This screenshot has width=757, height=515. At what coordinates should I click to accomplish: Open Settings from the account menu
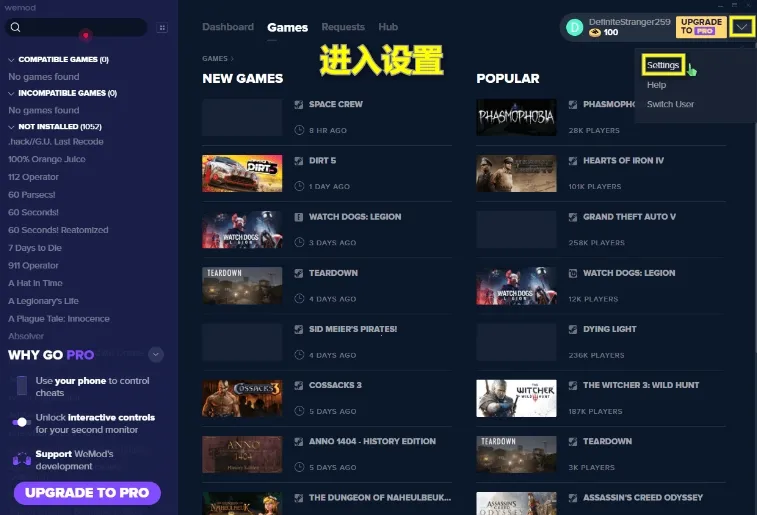click(663, 65)
